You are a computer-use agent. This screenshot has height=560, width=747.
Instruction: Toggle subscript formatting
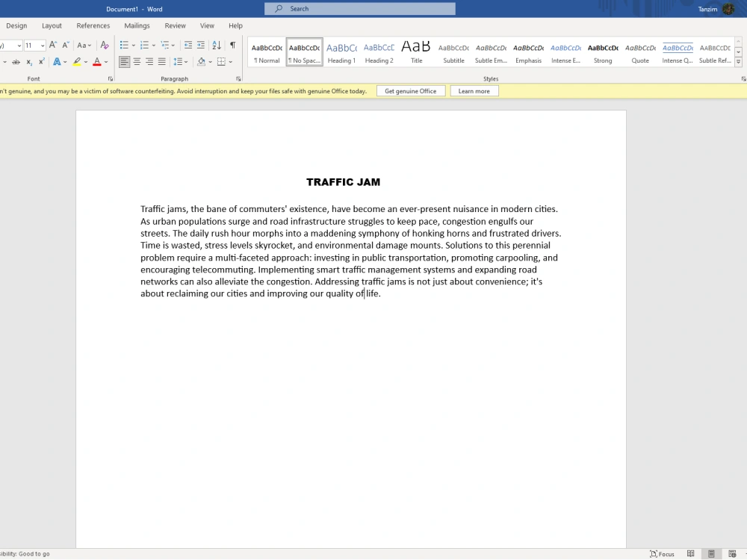click(x=29, y=62)
